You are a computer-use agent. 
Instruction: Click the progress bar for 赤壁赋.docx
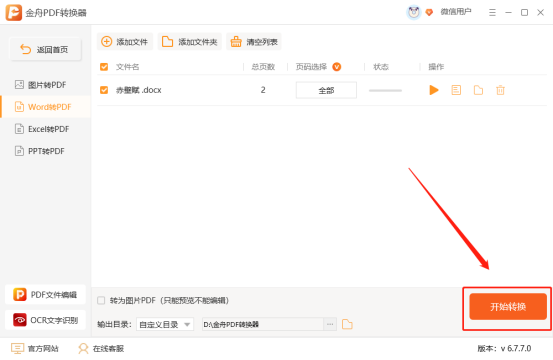pos(385,91)
